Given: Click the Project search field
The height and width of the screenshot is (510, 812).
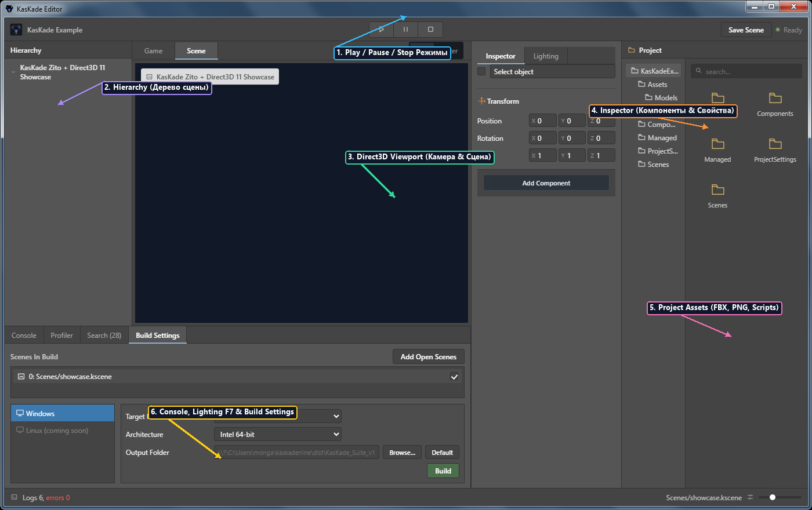Looking at the screenshot, I should pyautogui.click(x=746, y=71).
